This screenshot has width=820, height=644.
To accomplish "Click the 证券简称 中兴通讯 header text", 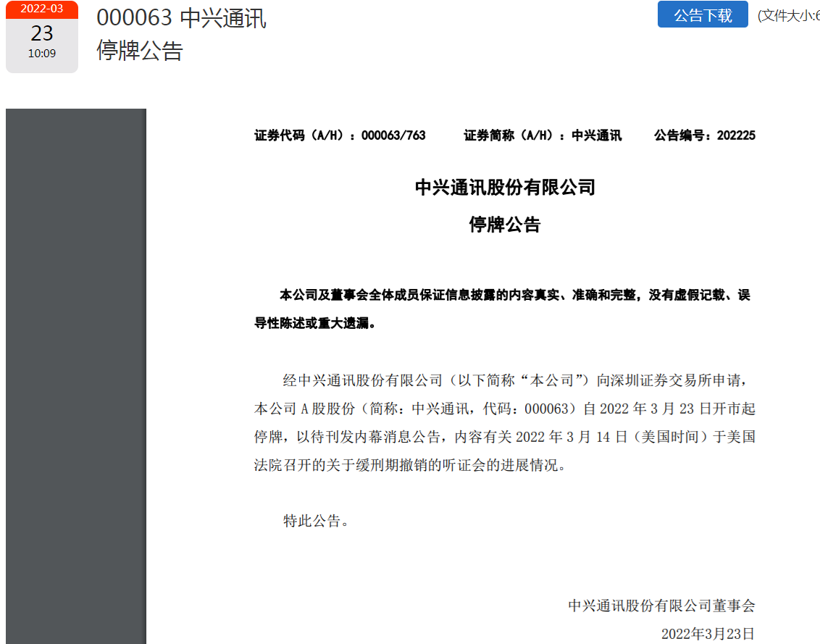I will [x=543, y=135].
